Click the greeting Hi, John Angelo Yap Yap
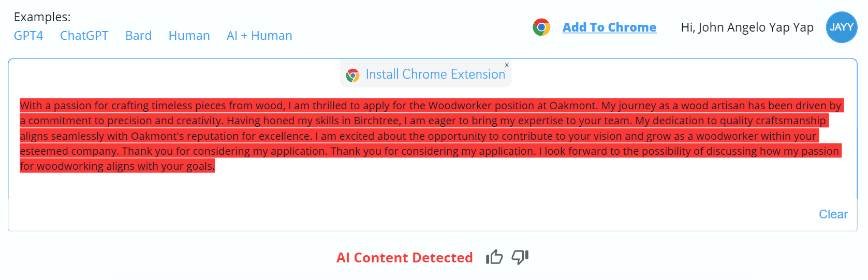This screenshot has height=280, width=868. click(x=747, y=27)
